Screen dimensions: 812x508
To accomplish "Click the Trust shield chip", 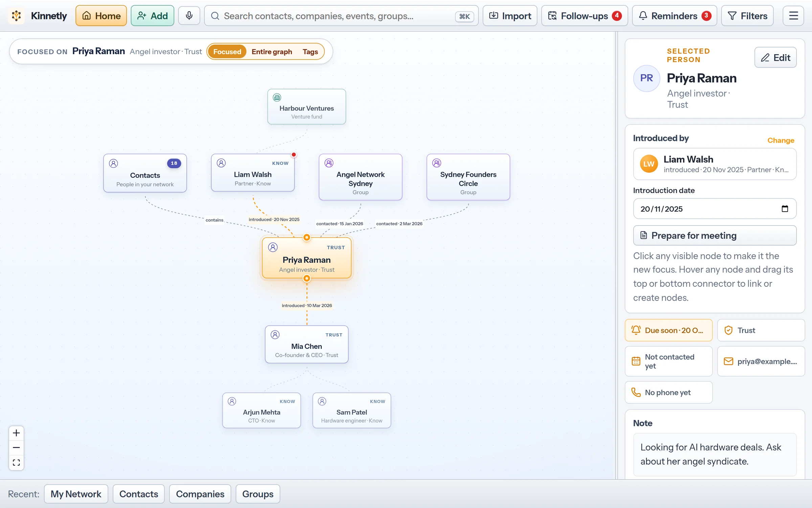I will [761, 330].
